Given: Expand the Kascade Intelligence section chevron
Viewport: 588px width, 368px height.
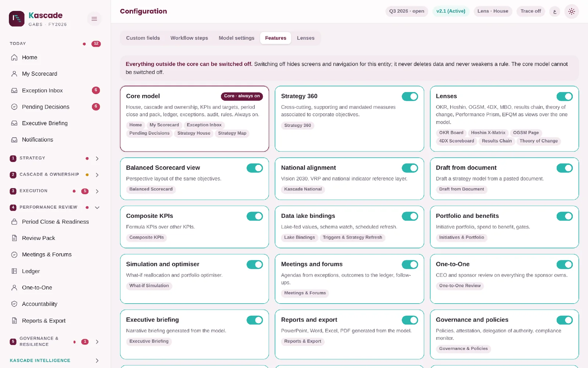Looking at the screenshot, I should (x=97, y=361).
